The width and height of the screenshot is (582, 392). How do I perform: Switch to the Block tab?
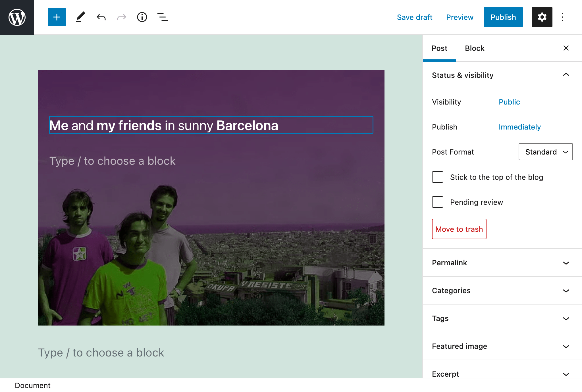coord(474,48)
